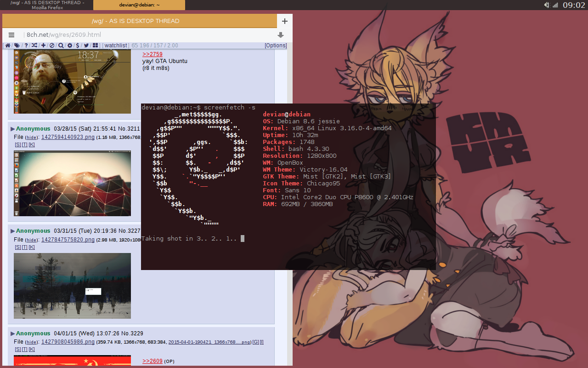The width and height of the screenshot is (588, 368).
Task: Click [K] search link under post No.3229
Action: click(32, 350)
